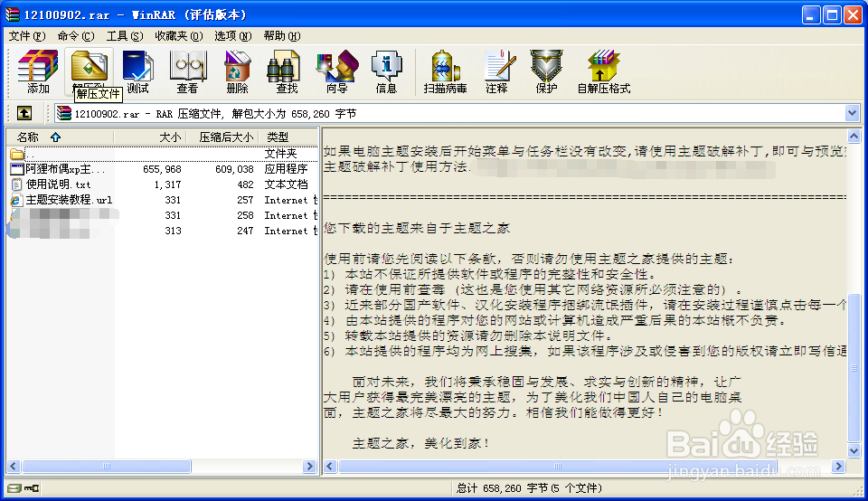Viewport: 868px width, 501px height.
Task: Click the 阿狸布偶xp主 application icon
Action: pos(17,169)
